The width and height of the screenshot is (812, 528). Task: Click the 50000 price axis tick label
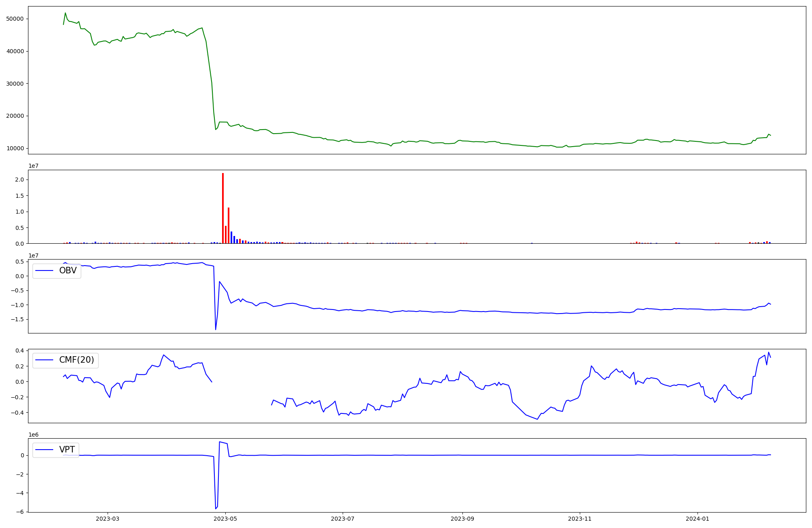pos(15,19)
